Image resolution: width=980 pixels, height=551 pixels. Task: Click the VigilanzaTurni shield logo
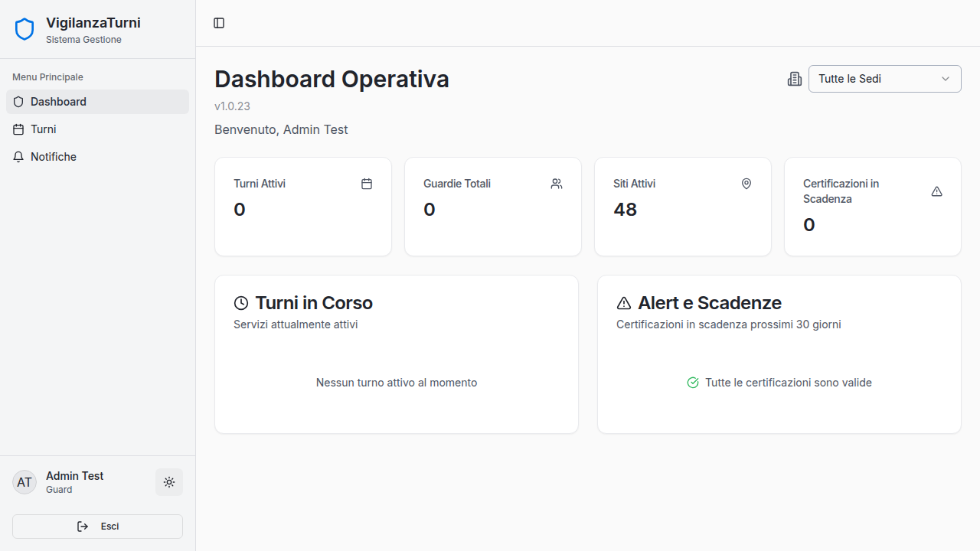click(x=24, y=29)
